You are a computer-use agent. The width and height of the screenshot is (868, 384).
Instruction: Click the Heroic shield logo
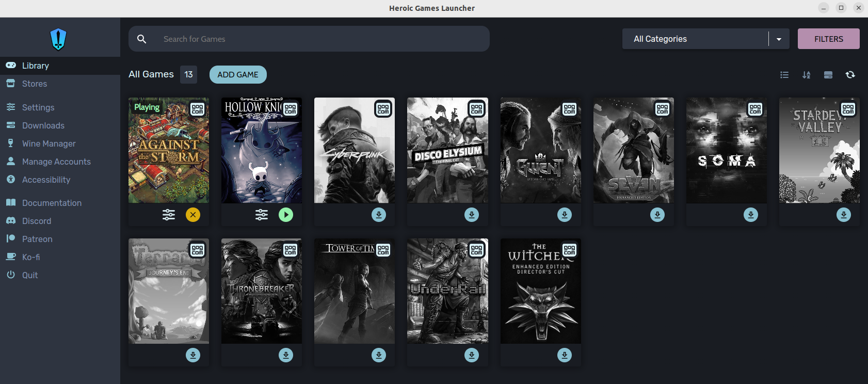(58, 39)
